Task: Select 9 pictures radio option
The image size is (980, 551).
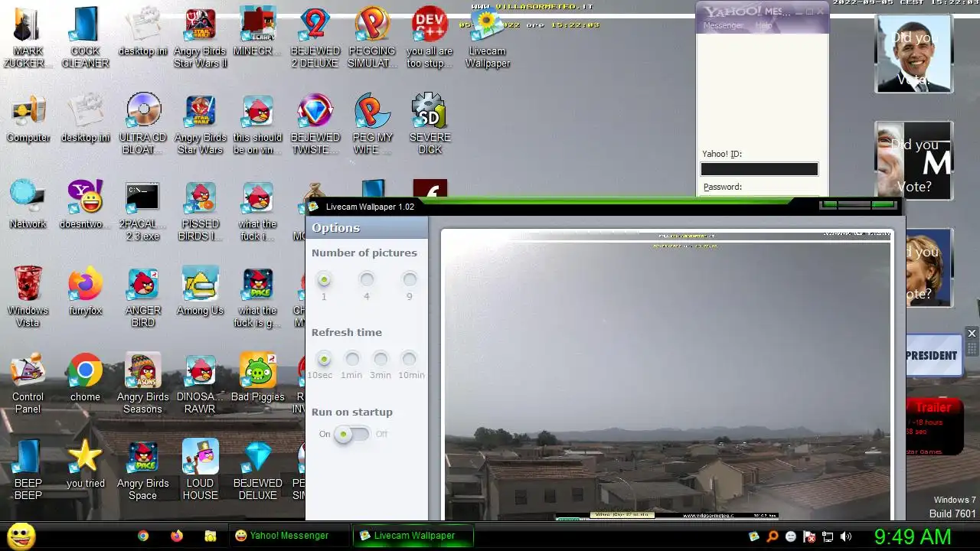Action: (x=410, y=279)
